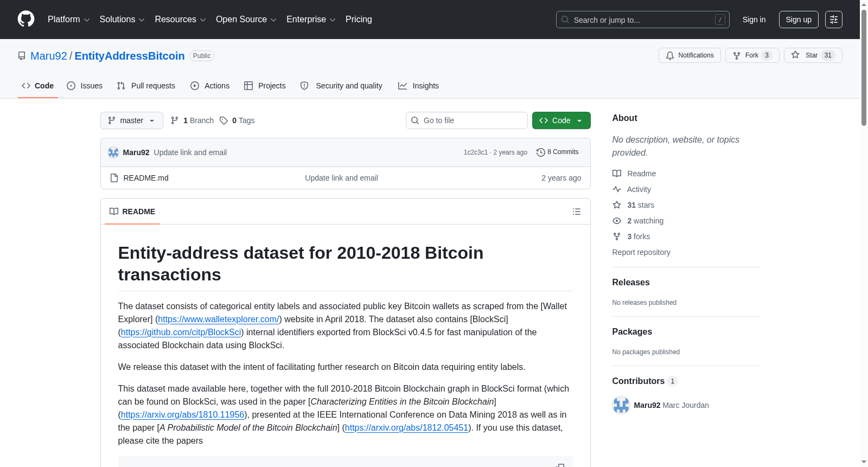Click the Go to file field
Viewport: 868px width, 467px height.
point(467,120)
